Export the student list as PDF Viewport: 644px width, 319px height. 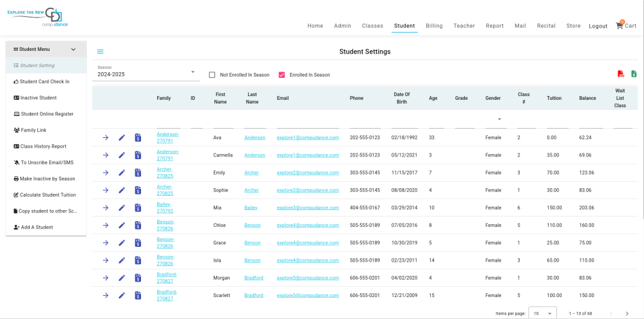click(x=621, y=74)
